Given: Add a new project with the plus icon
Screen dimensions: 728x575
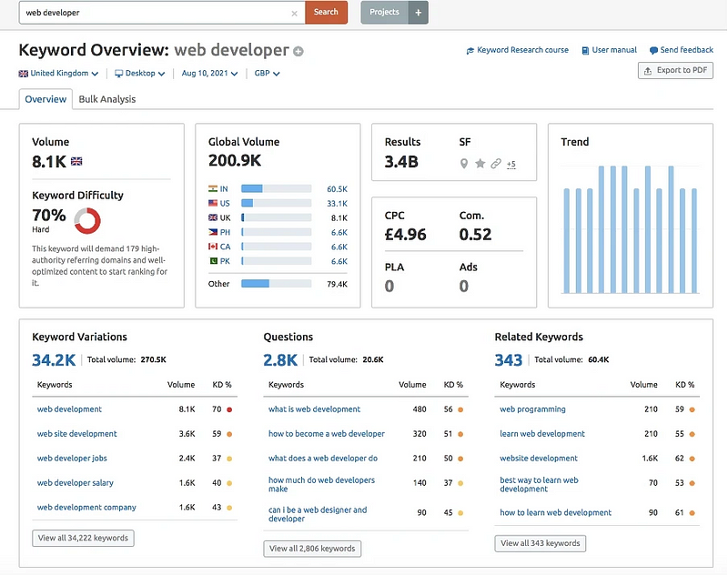Looking at the screenshot, I should 419,13.
